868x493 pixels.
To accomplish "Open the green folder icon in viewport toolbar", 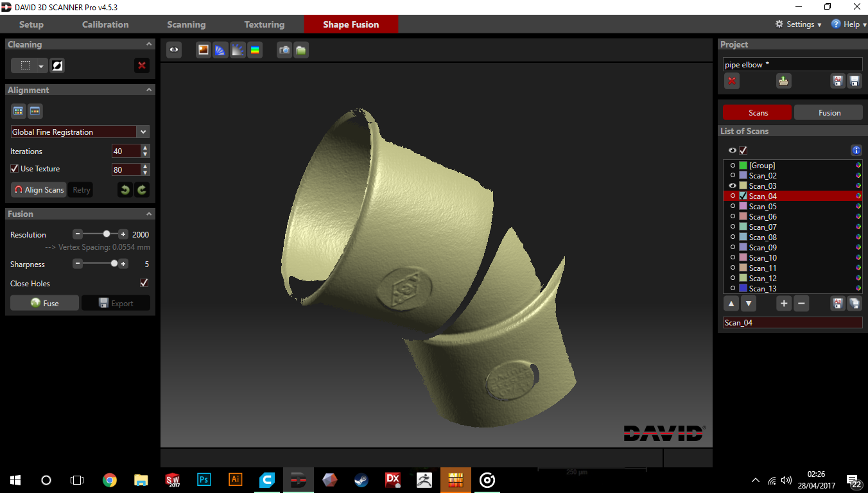I will point(302,50).
